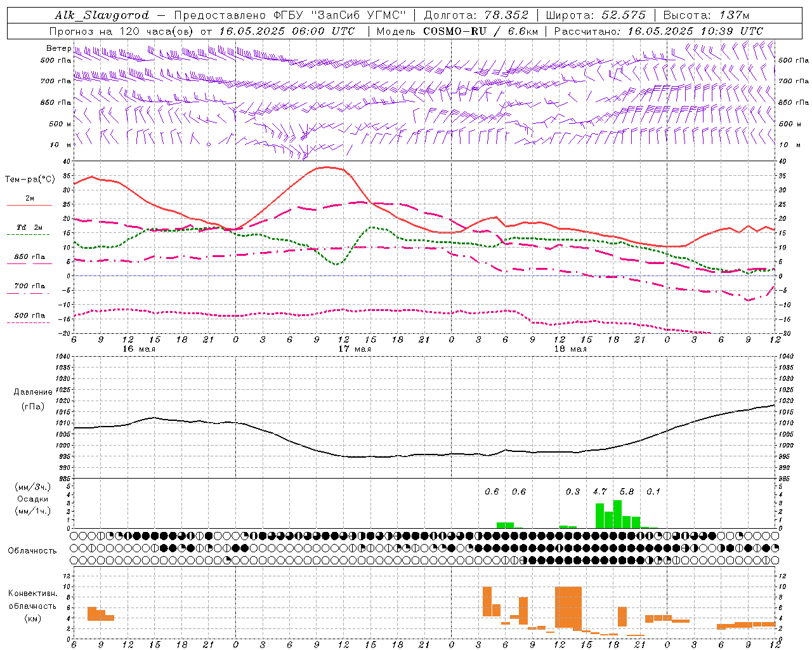Screen dimensions: 812x650
Task: Click the 500 гПа temperature legend entry
Action: click(x=30, y=315)
